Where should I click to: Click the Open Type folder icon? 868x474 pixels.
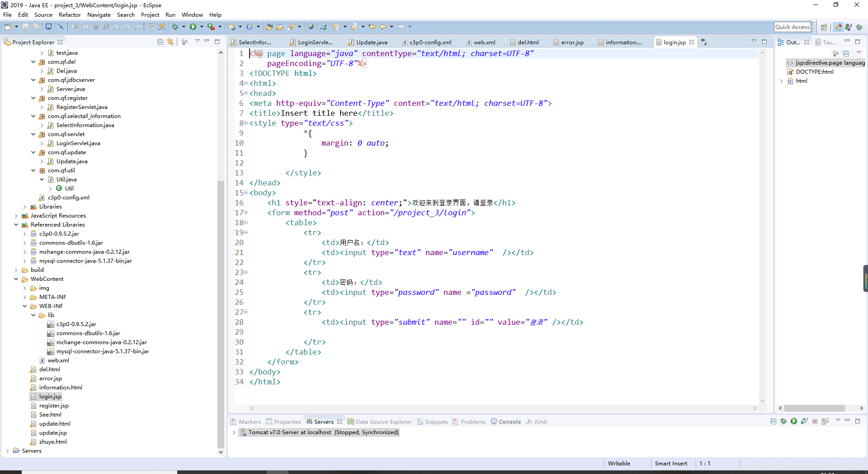click(269, 27)
